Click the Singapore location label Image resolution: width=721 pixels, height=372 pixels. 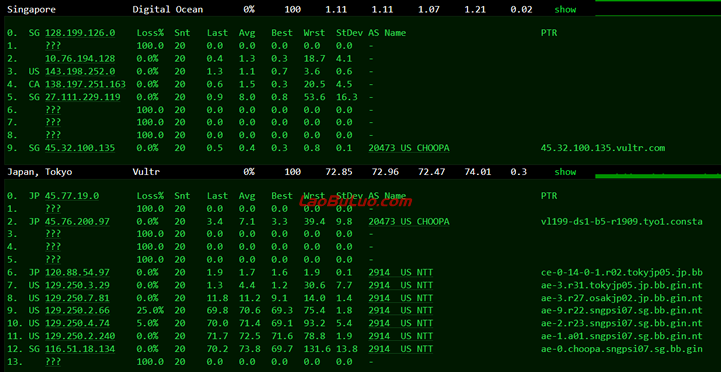coord(31,9)
